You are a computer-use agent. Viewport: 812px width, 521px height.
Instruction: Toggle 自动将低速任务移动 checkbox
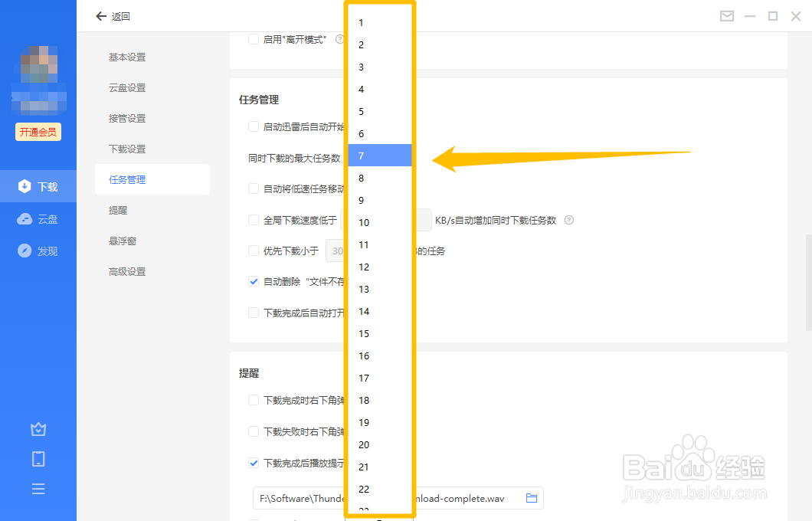[254, 188]
